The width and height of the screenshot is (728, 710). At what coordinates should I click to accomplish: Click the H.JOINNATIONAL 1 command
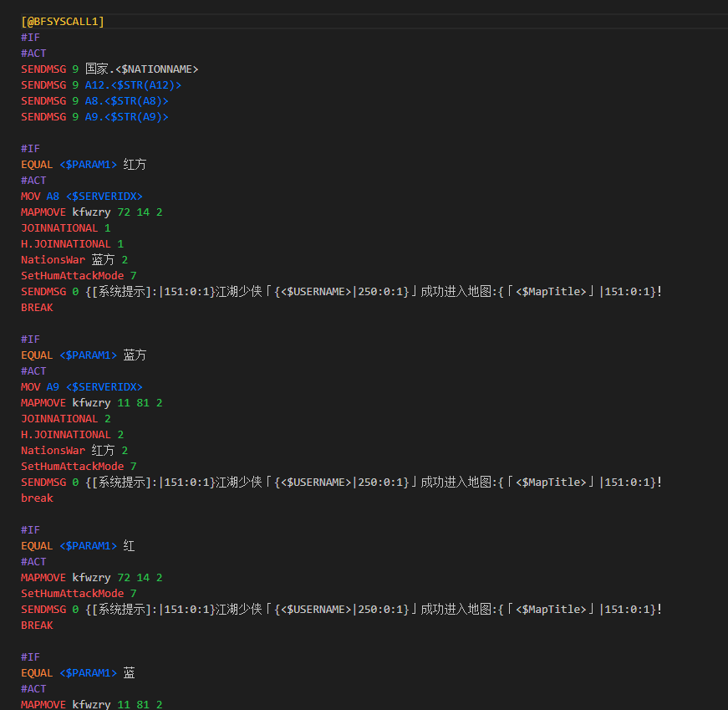(72, 244)
